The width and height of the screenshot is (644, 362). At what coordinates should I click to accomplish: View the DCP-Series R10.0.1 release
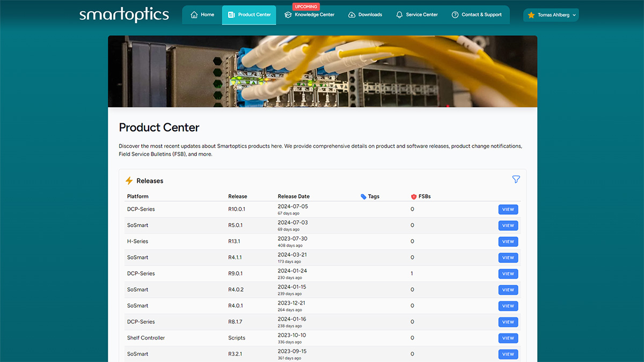click(x=508, y=209)
